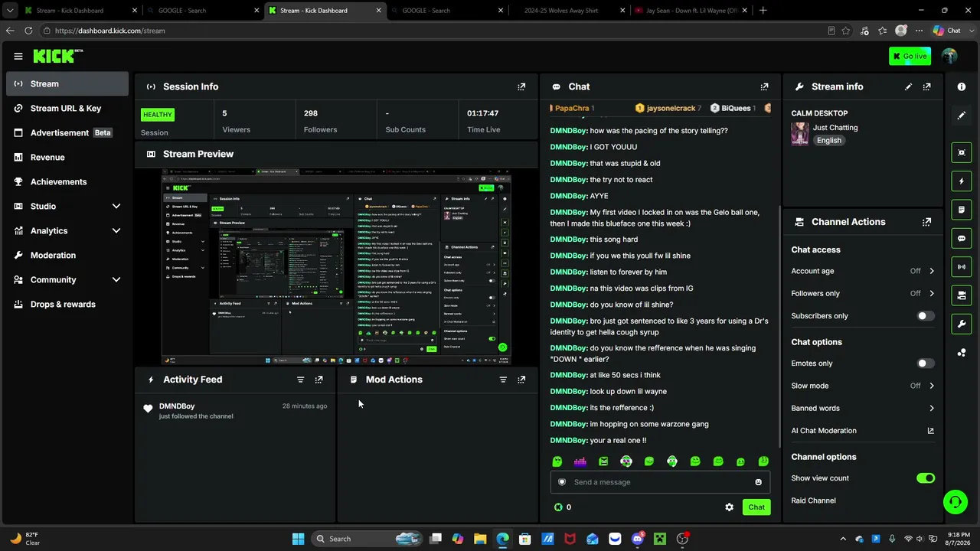Viewport: 980px width, 551px height.
Task: Click the Kick logo in the header
Action: [57, 56]
